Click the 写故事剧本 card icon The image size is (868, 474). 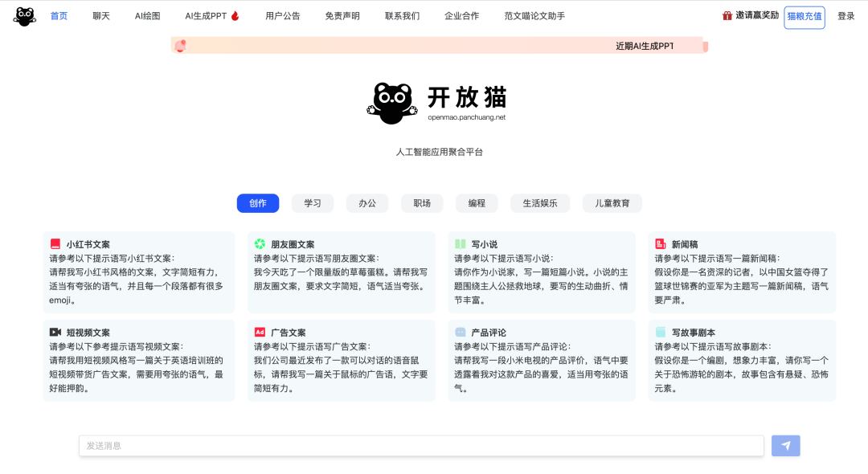(659, 332)
